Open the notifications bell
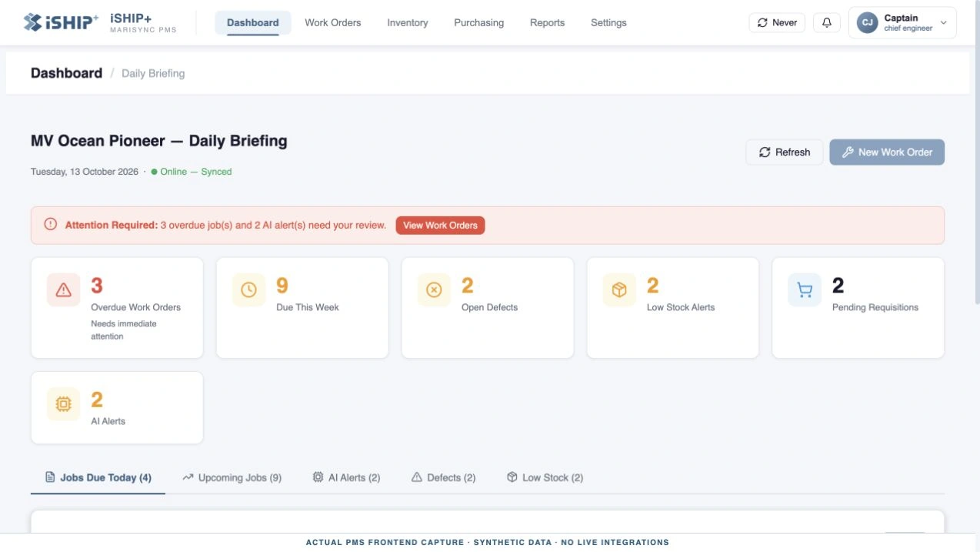980x552 pixels. [x=827, y=23]
